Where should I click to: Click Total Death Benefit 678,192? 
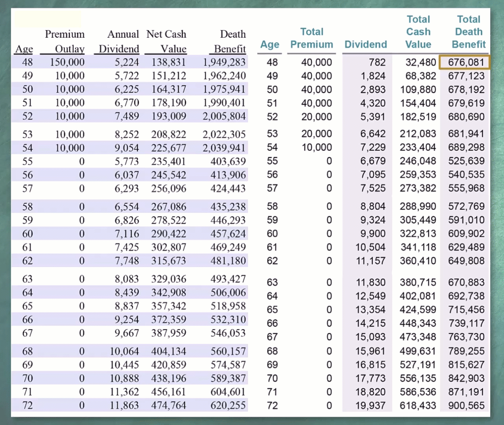(466, 90)
